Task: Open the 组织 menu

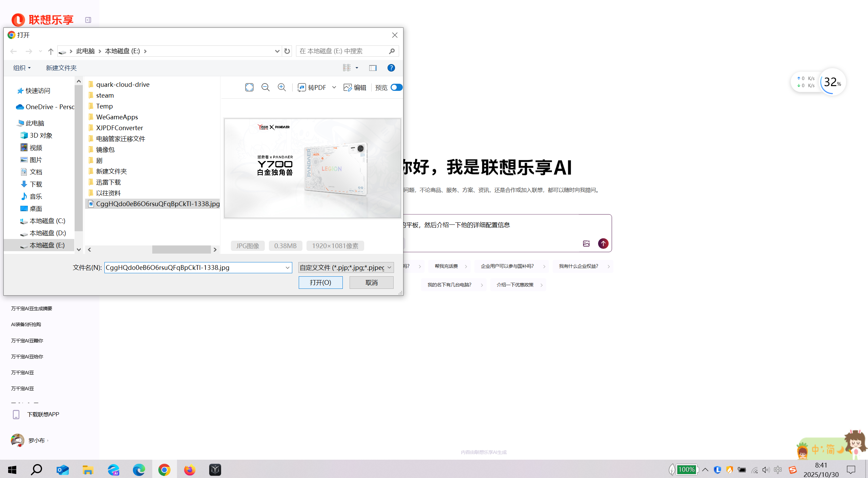Action: pos(22,68)
